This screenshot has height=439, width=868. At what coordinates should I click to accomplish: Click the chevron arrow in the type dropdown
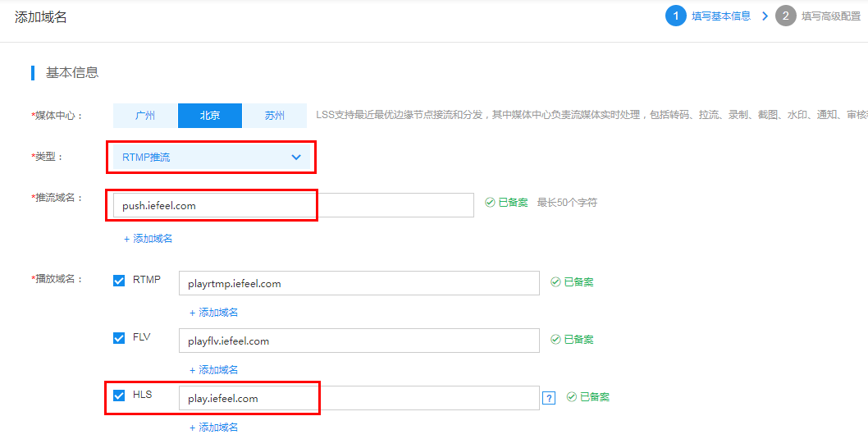point(296,158)
